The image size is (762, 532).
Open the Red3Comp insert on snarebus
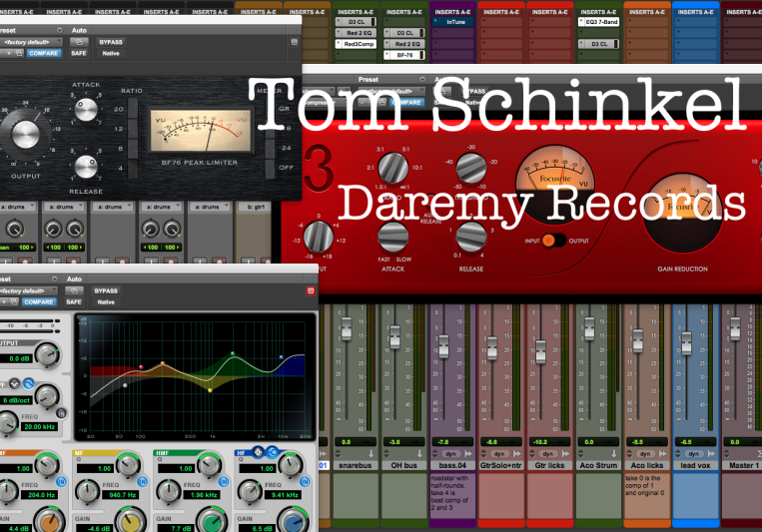pyautogui.click(x=356, y=44)
